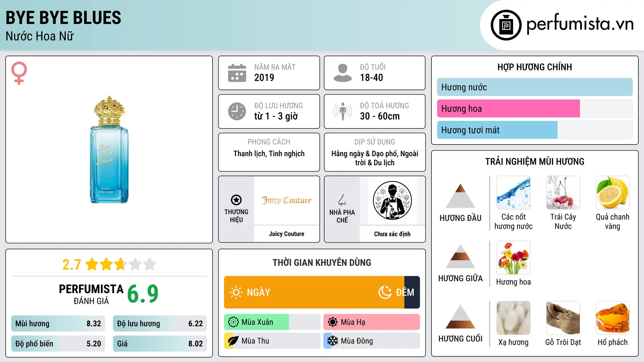The height and width of the screenshot is (362, 644).
Task: Click the Juicy Couture brand logo
Action: pyautogui.click(x=286, y=200)
